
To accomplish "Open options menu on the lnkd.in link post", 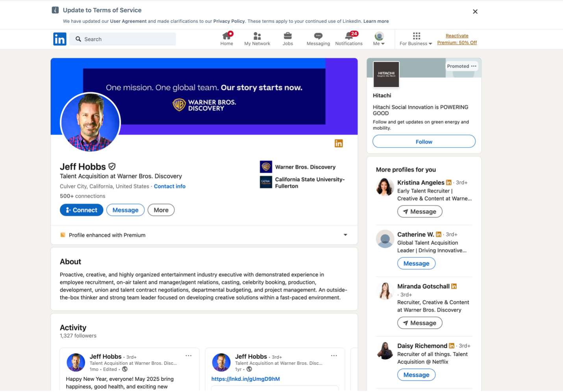I will click(x=334, y=355).
